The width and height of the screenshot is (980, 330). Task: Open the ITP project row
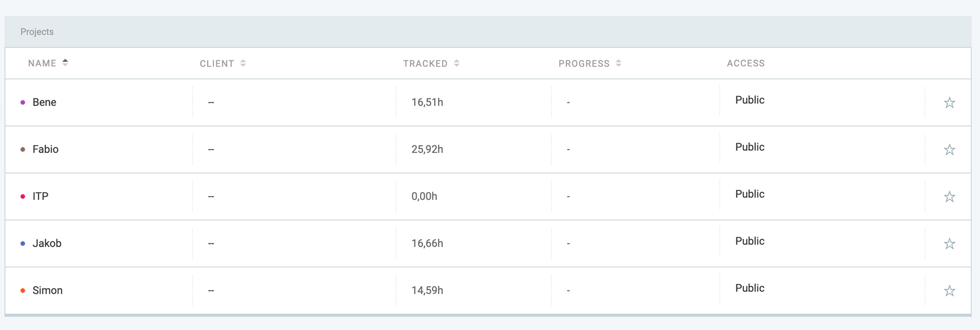[40, 196]
